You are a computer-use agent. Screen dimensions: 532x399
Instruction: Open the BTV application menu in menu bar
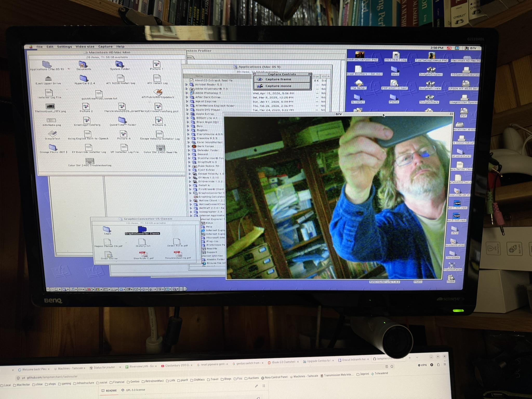click(x=470, y=48)
